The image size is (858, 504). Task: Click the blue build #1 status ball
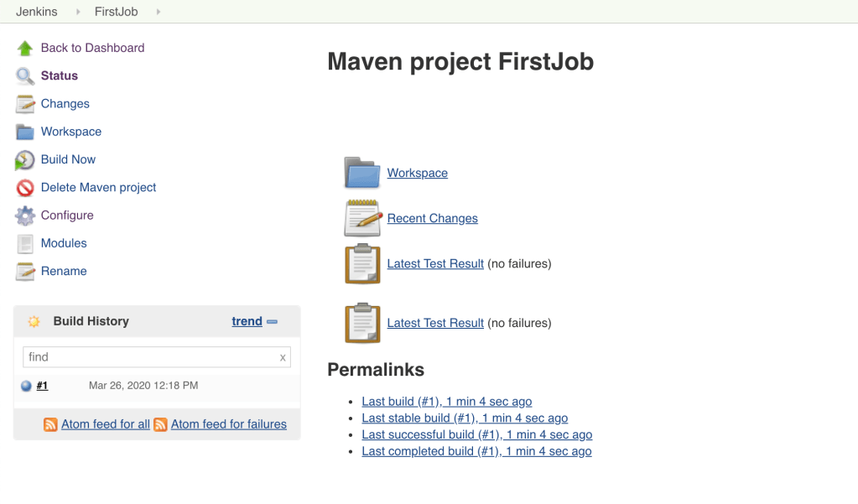coord(26,386)
